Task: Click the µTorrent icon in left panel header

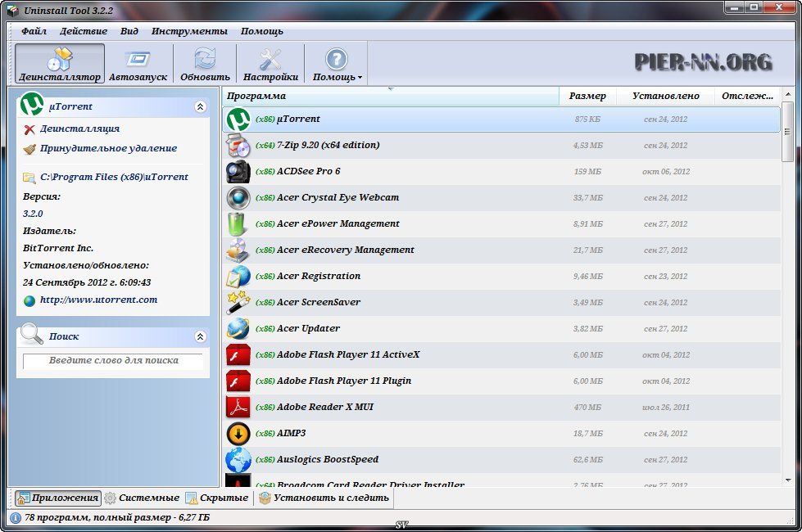Action: (32, 104)
